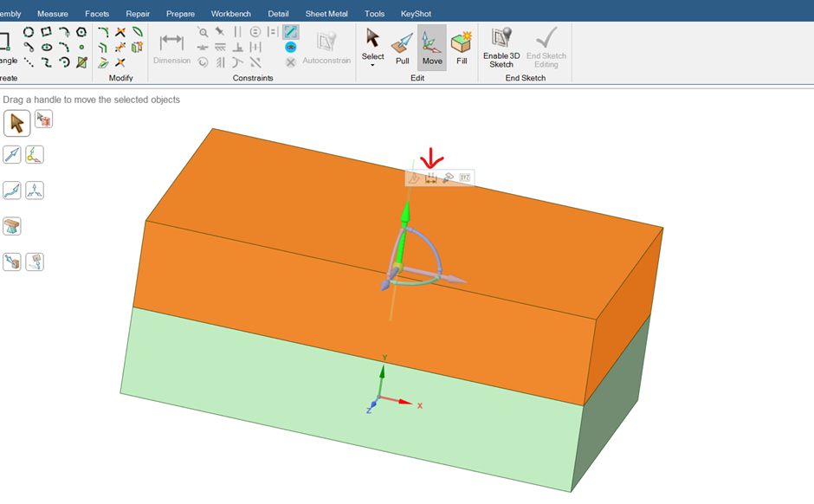Activate the Move tool in the ribbon
814x504 pixels.
click(432, 48)
